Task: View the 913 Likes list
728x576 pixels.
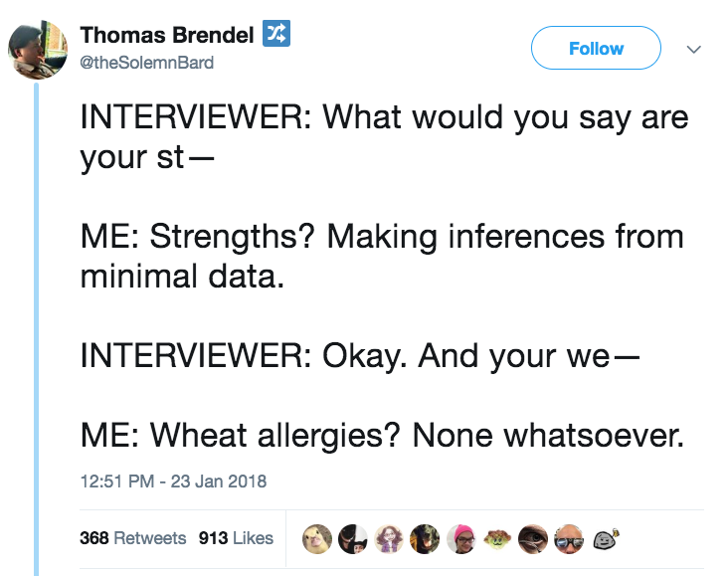Action: coord(236,537)
